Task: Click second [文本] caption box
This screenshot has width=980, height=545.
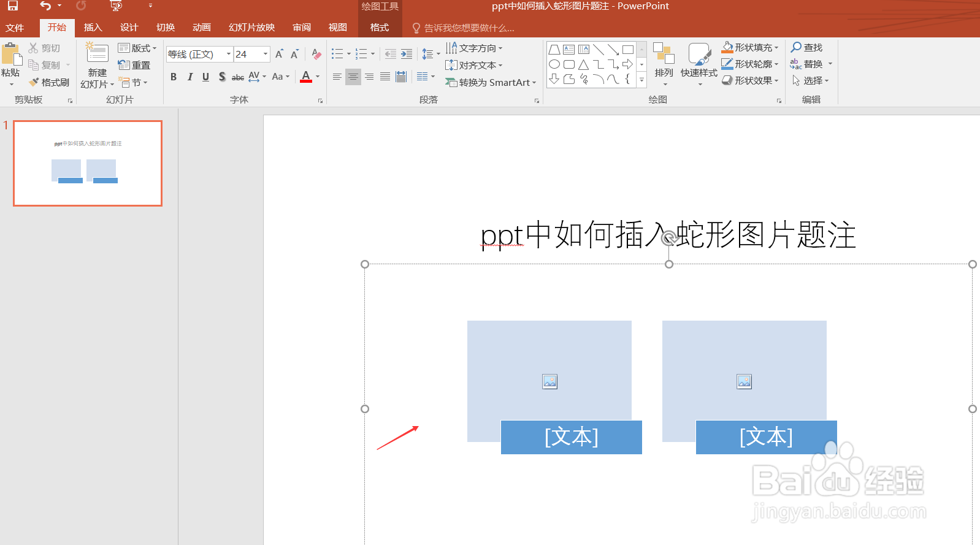Action: click(767, 437)
